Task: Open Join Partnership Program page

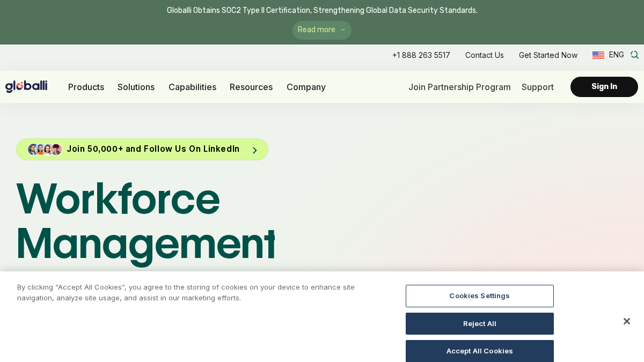Action: 459,87
